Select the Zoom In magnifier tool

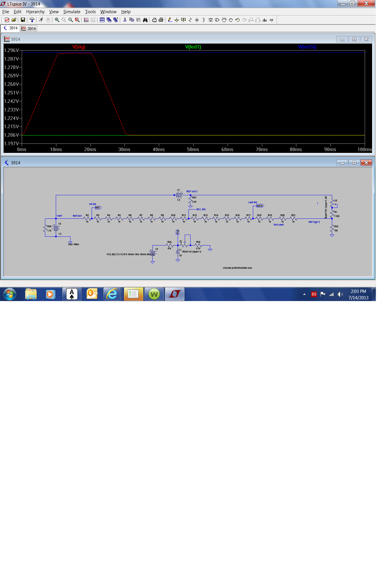point(57,20)
